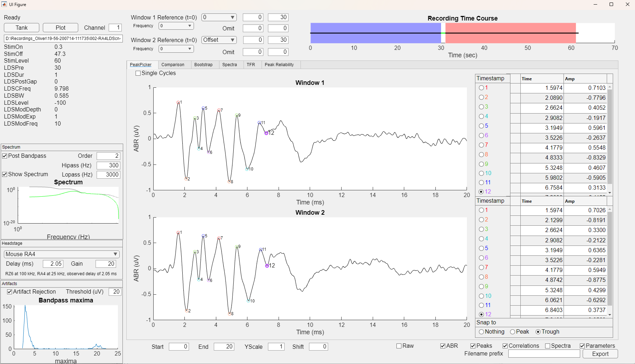Select timestamp 1 in the bottom table
The width and height of the screenshot is (635, 364).
tap(481, 210)
